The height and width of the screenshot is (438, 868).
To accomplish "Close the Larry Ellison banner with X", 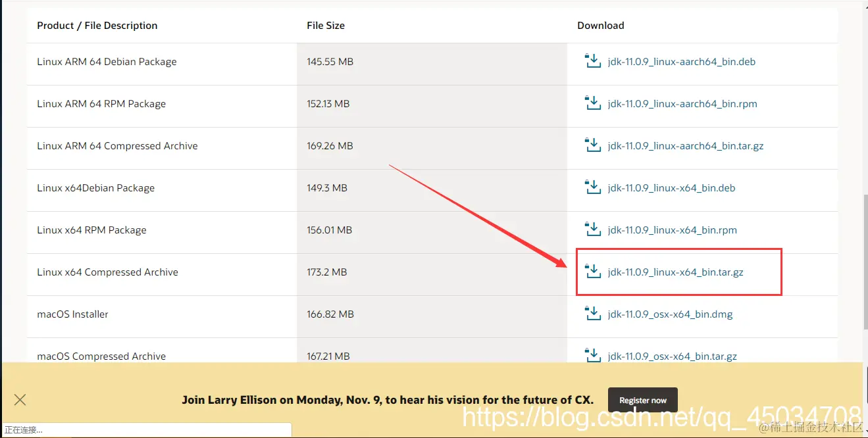I will pos(20,399).
